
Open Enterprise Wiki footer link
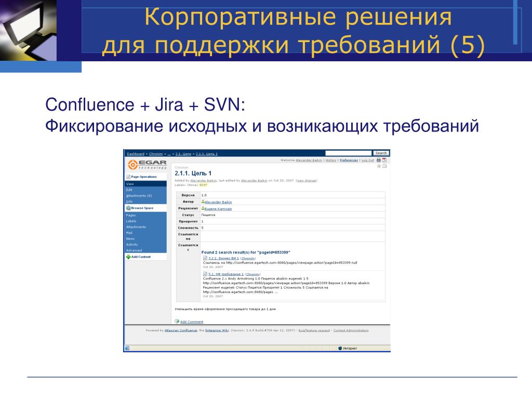(217, 330)
